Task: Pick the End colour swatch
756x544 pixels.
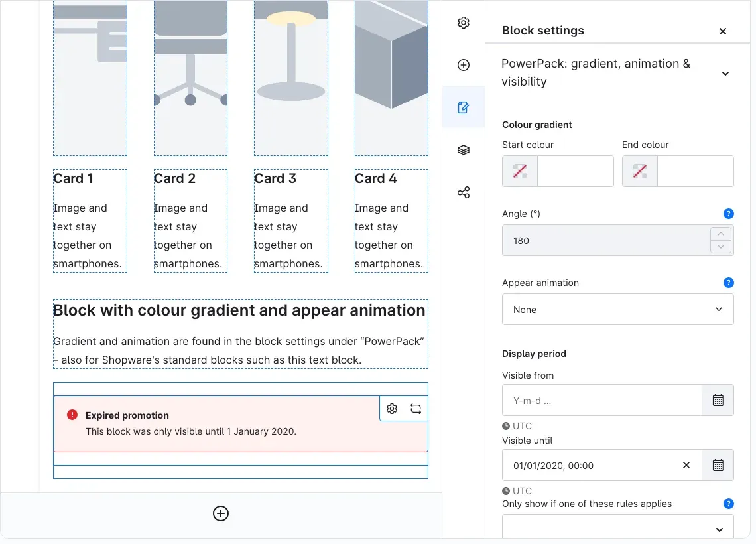Action: (x=640, y=171)
